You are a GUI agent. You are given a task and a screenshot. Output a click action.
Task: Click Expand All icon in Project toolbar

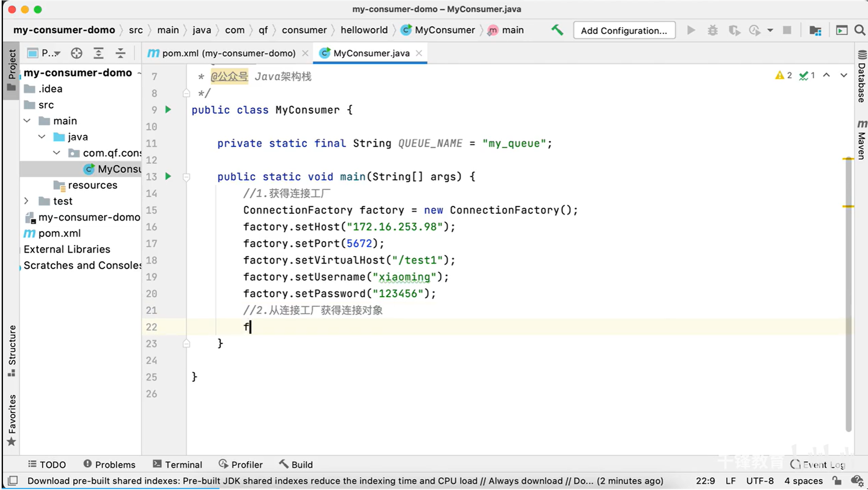[98, 53]
